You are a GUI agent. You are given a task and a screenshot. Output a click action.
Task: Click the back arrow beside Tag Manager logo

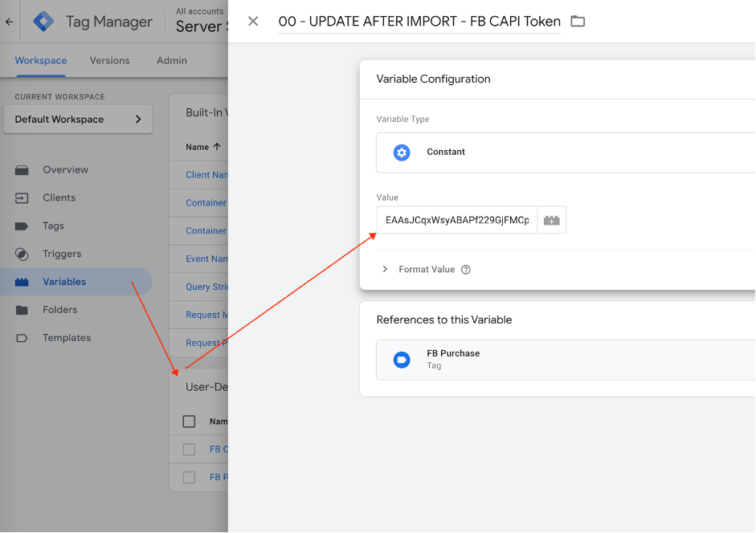tap(10, 22)
